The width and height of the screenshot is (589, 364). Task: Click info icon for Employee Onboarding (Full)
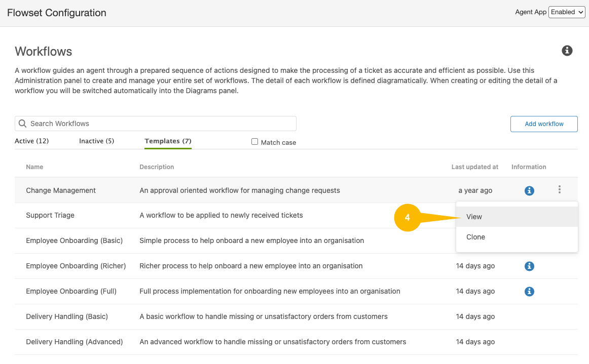(529, 292)
